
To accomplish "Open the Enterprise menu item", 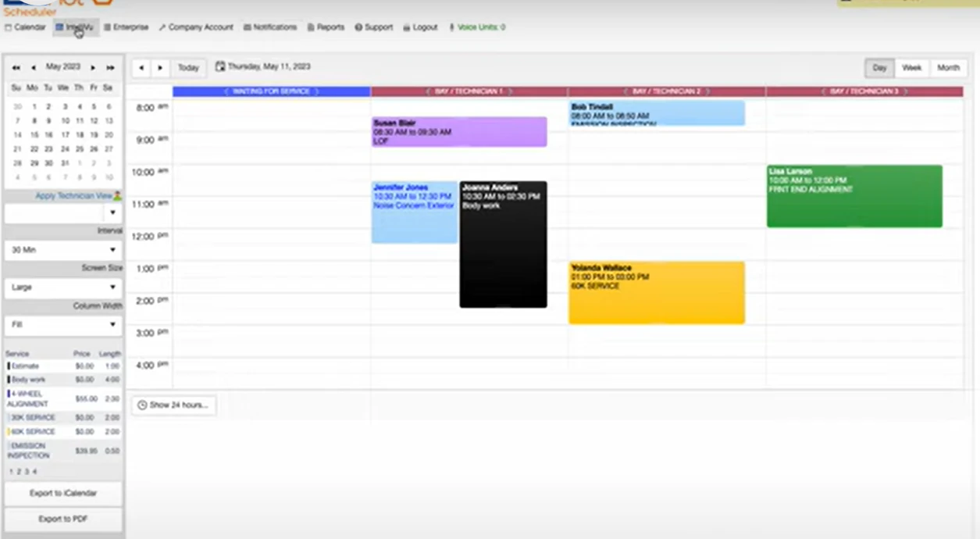I will pyautogui.click(x=127, y=27).
